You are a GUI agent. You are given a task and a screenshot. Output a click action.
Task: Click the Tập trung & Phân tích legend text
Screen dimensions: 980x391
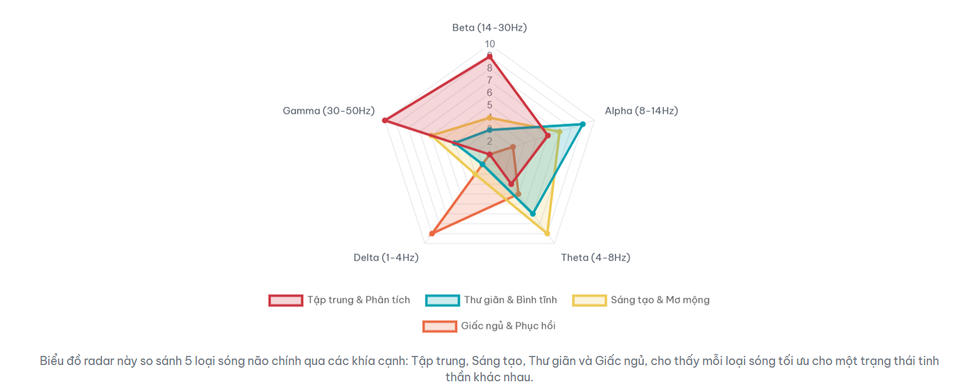358,300
